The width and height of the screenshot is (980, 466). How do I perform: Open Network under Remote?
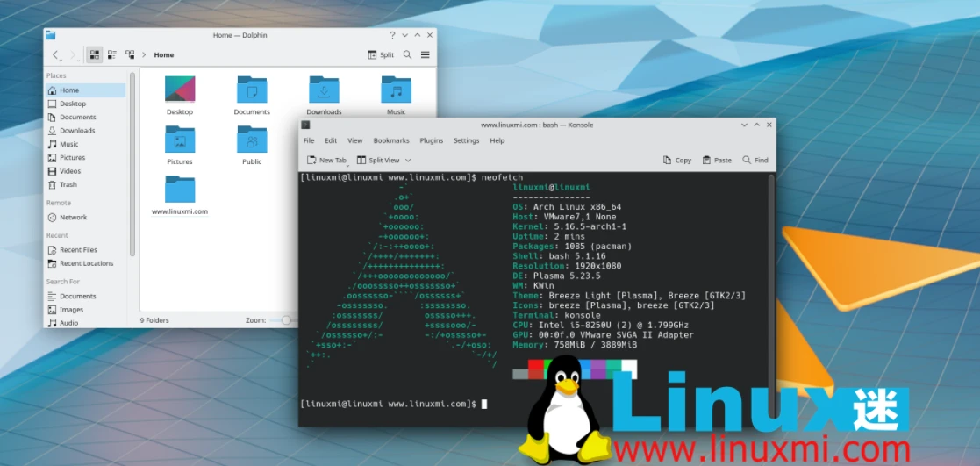coord(86,217)
